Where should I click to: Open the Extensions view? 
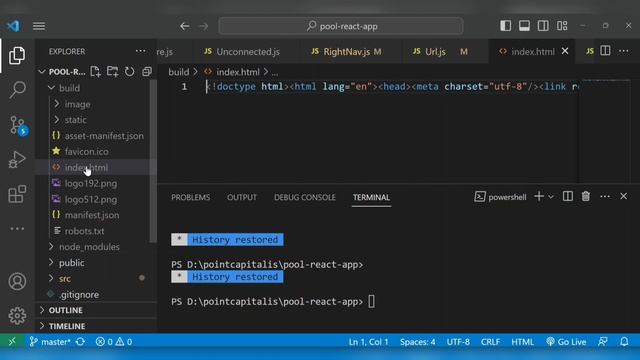tap(17, 194)
